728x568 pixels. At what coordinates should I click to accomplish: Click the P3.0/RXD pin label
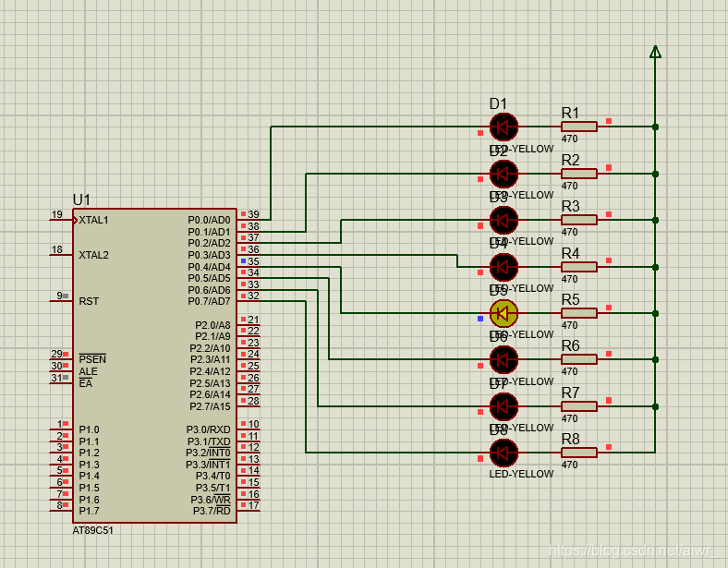209,429
